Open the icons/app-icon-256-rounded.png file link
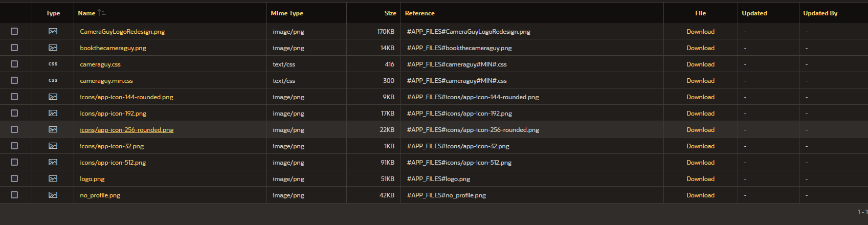Screen dimensions: 868x225 pyautogui.click(x=127, y=130)
